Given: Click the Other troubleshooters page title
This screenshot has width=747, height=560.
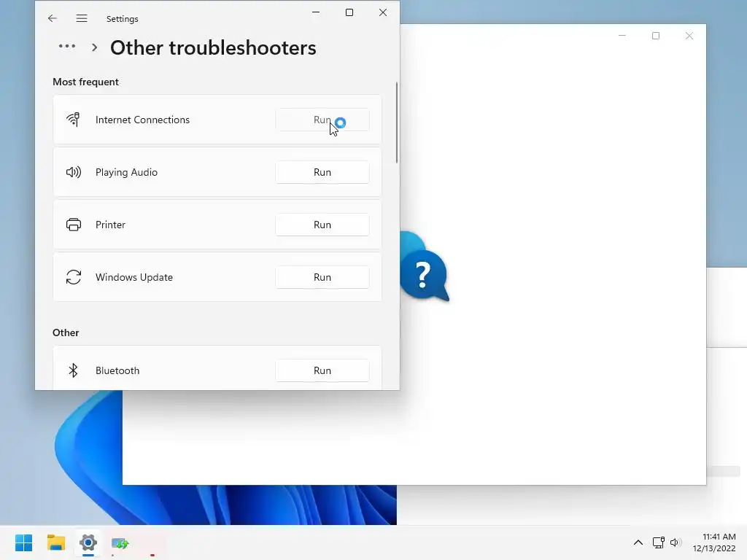Looking at the screenshot, I should (213, 47).
